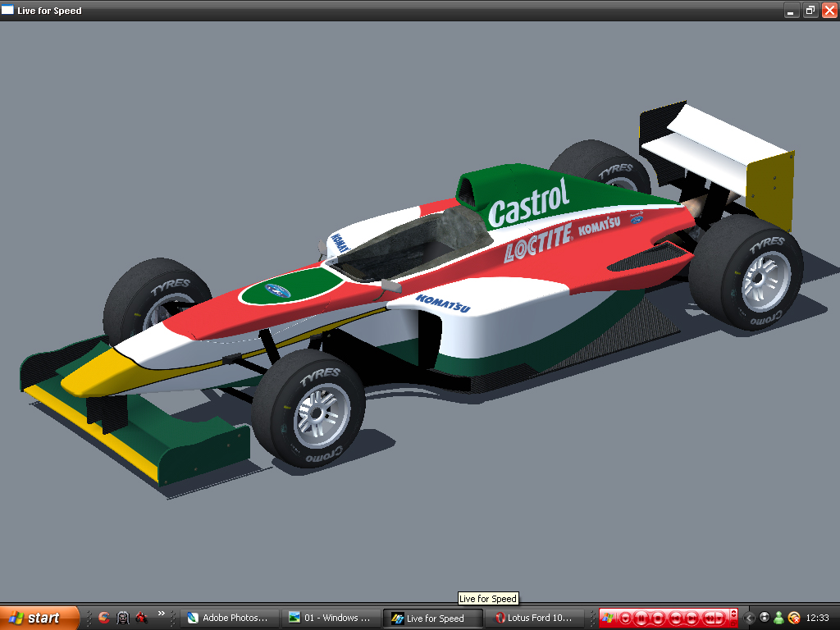
Task: Expand the hidden quick launch items chevron
Action: coord(162,614)
